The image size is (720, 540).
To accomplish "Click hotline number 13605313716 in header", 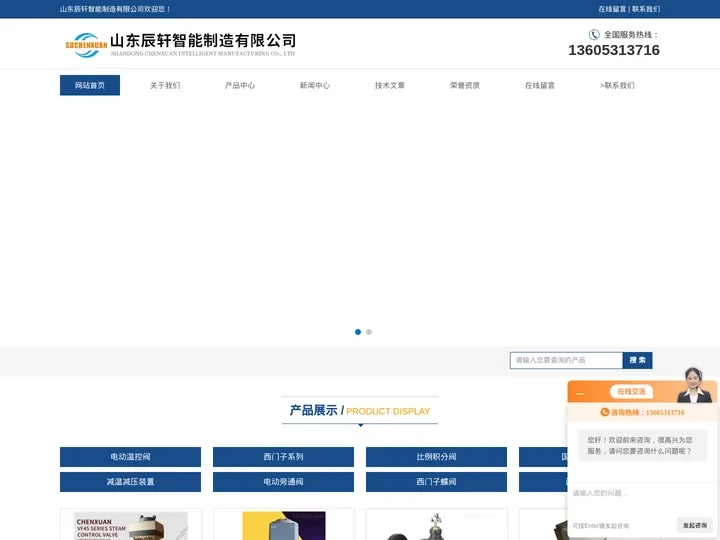I will coord(614,50).
